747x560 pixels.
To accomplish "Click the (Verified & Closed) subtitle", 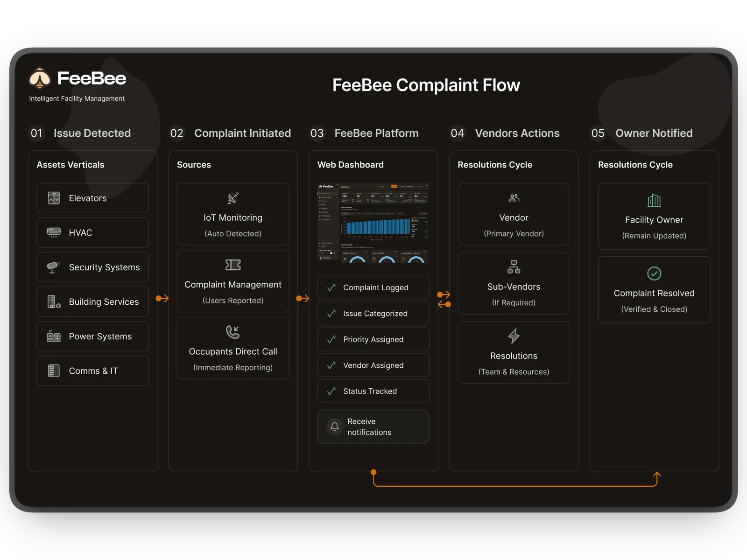I will (x=654, y=309).
